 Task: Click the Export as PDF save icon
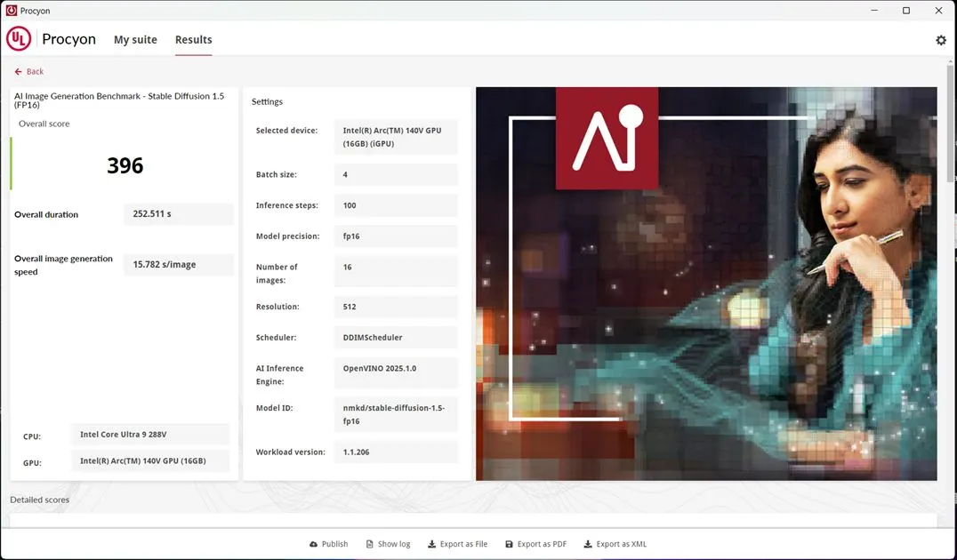click(x=509, y=544)
